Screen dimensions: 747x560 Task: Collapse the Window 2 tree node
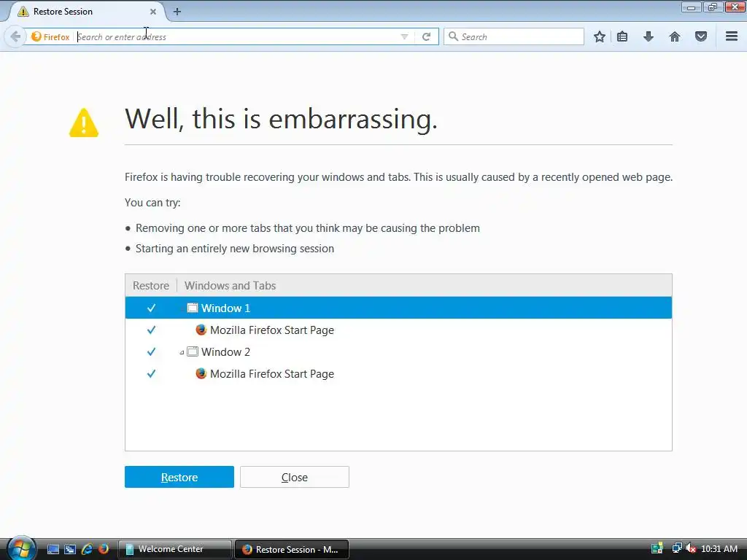coord(182,352)
